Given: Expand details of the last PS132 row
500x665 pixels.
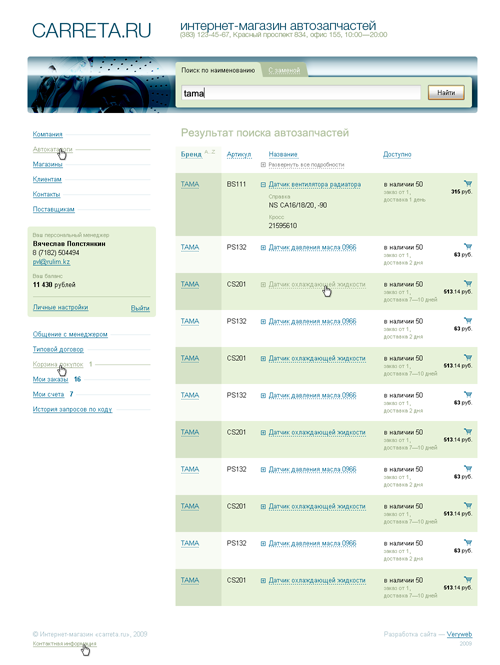Looking at the screenshot, I should point(263,543).
